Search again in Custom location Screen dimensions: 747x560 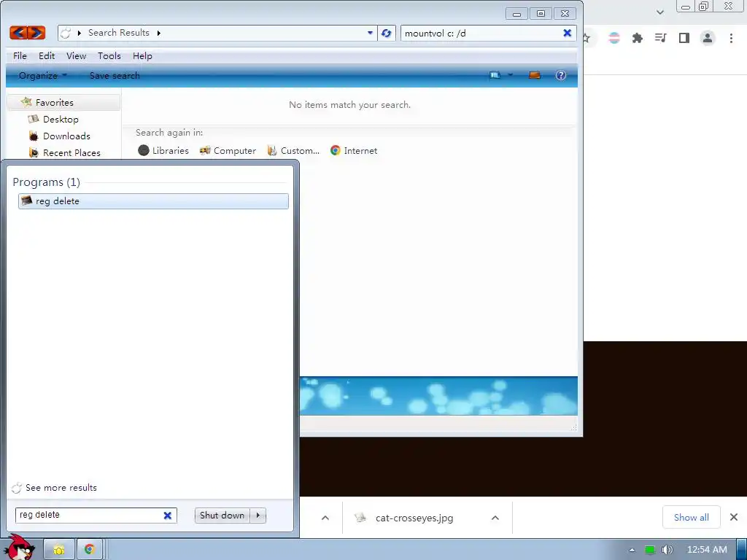pyautogui.click(x=293, y=150)
